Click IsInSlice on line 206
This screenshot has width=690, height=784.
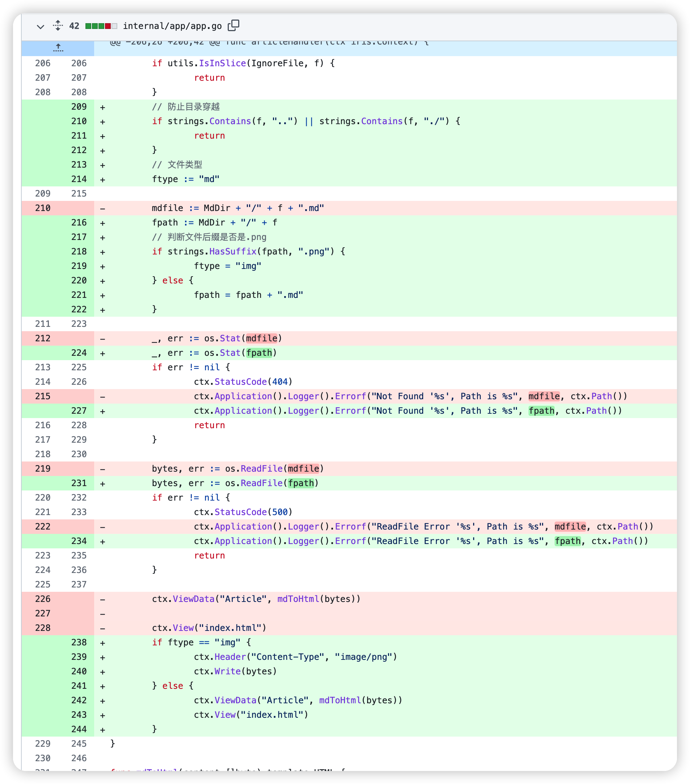tap(222, 63)
